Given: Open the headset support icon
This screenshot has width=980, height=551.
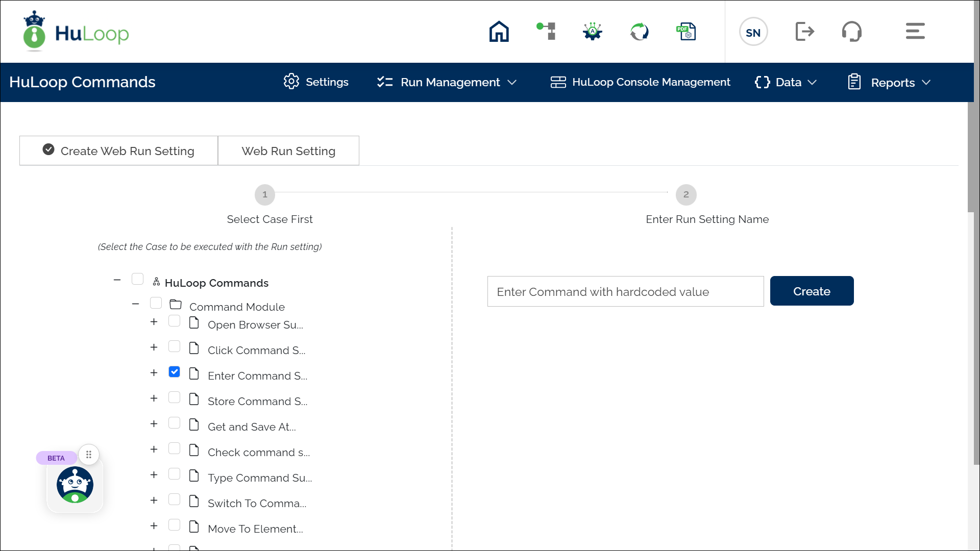Looking at the screenshot, I should coord(851,32).
